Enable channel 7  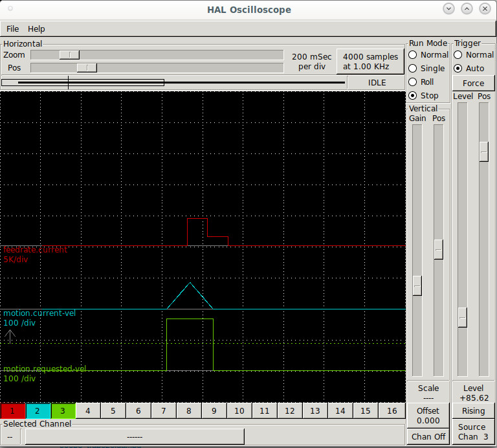pos(164,411)
